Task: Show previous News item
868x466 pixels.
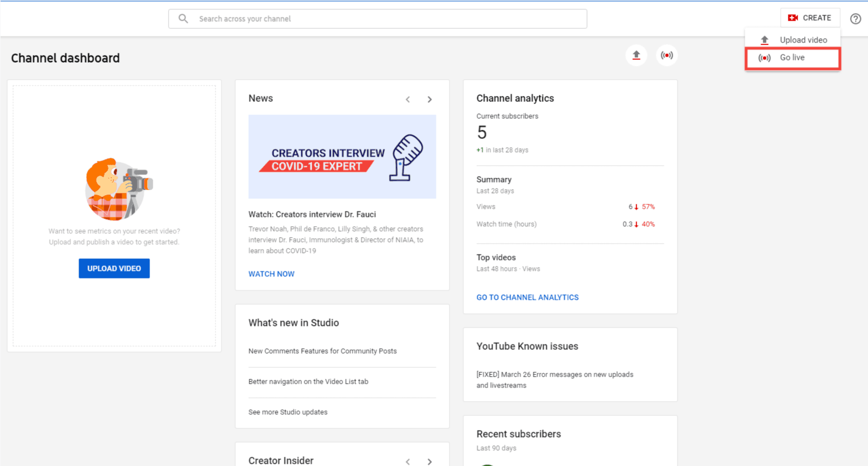Action: [x=408, y=99]
